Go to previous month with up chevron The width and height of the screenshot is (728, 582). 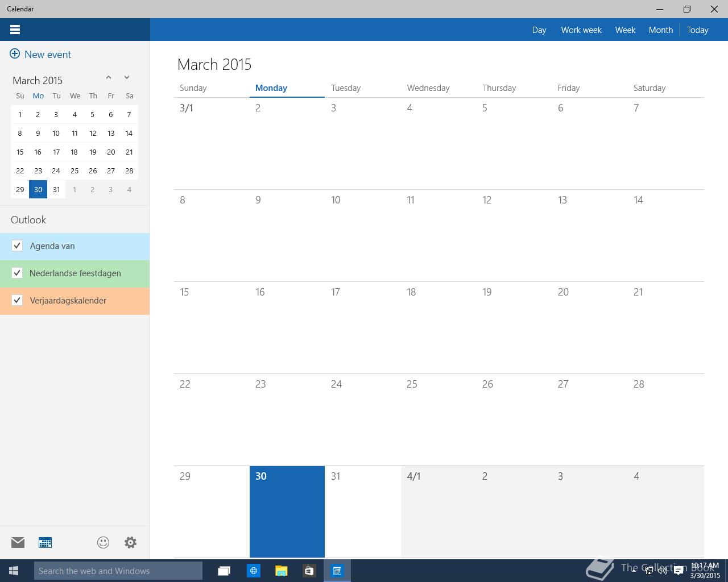pyautogui.click(x=109, y=77)
